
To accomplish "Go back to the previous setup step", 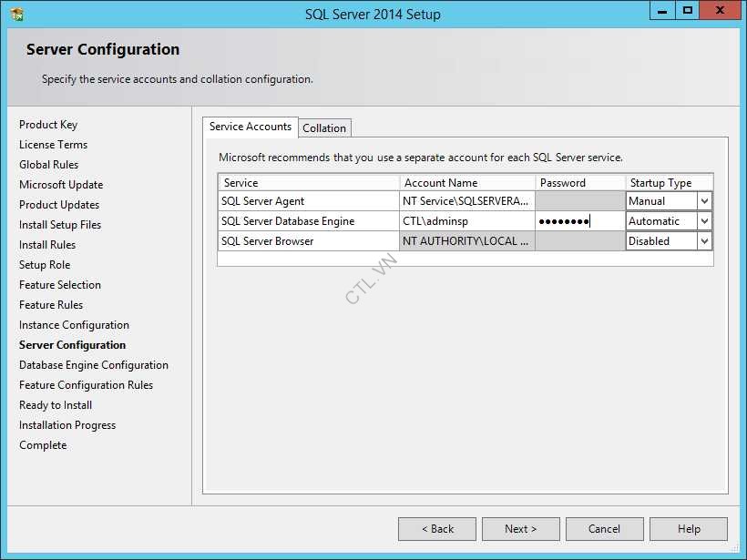I will (436, 528).
